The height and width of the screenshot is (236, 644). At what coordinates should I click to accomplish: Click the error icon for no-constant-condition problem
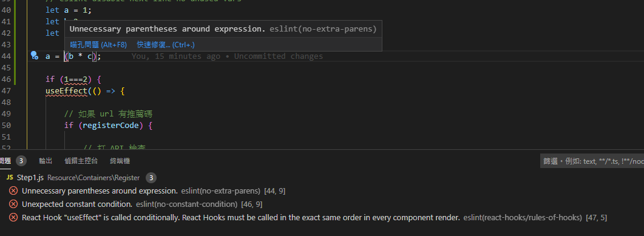pos(13,204)
